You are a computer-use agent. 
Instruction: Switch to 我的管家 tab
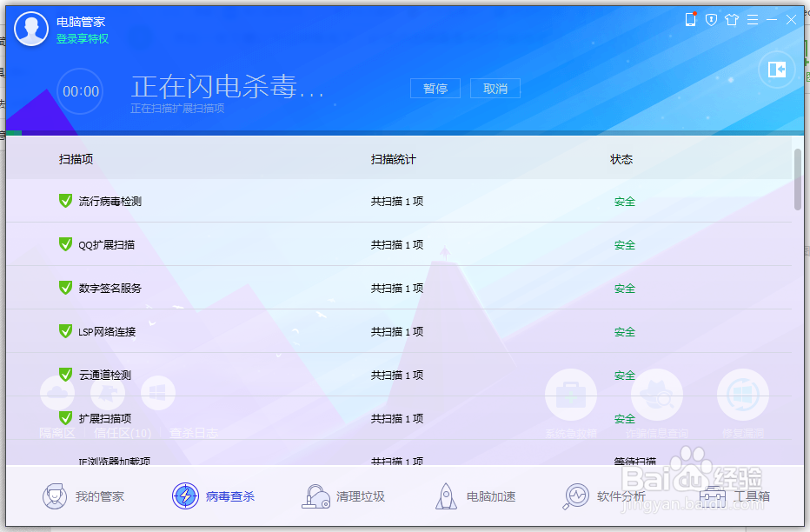pyautogui.click(x=100, y=496)
